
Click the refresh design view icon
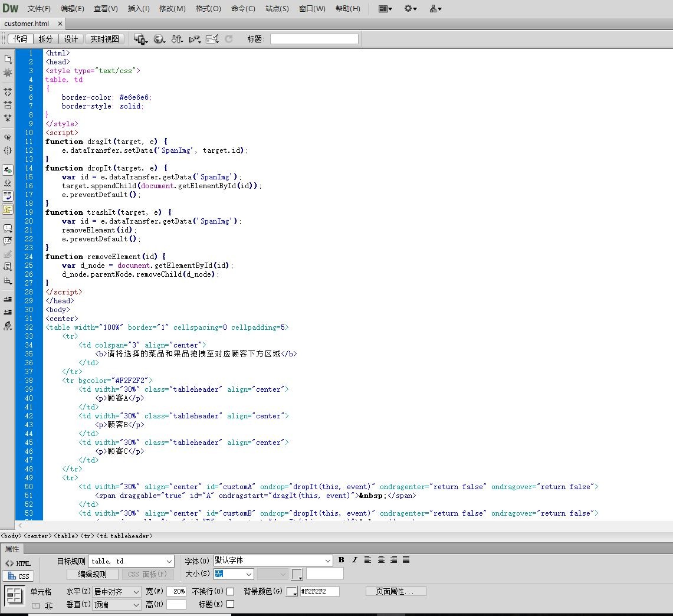pyautogui.click(x=229, y=39)
